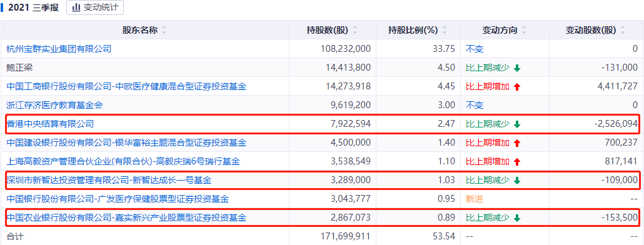The width and height of the screenshot is (644, 245).
Task: Select change value -131,000
Action: (x=620, y=67)
